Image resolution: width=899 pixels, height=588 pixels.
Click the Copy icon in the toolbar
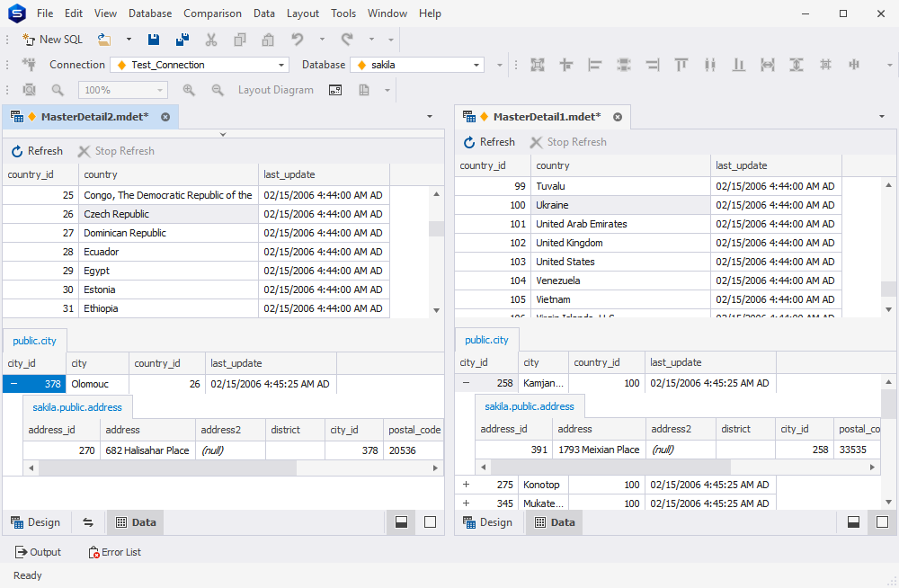point(240,40)
